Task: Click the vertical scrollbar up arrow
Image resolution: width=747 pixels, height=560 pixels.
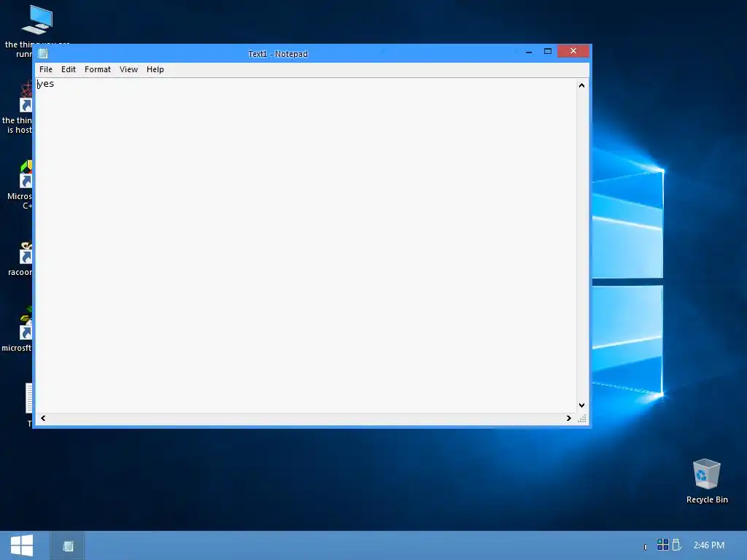Action: (x=581, y=85)
